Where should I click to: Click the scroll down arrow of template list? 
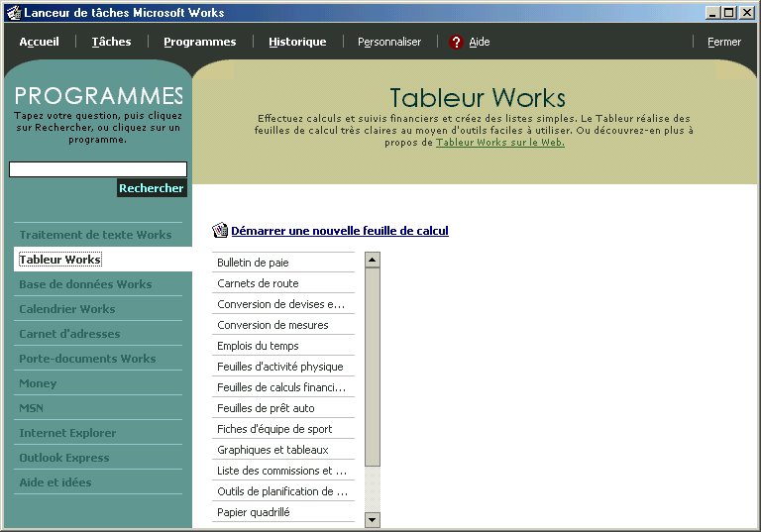pos(373,520)
